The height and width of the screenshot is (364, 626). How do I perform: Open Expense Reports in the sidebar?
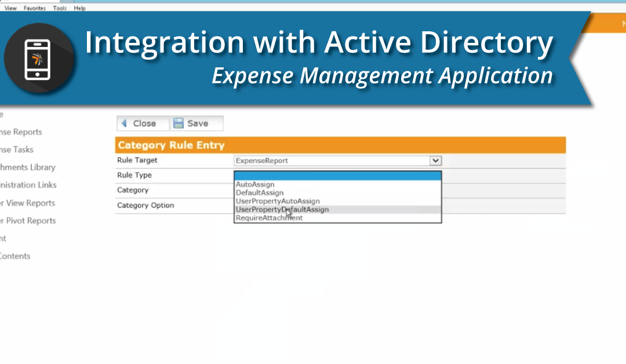point(21,132)
